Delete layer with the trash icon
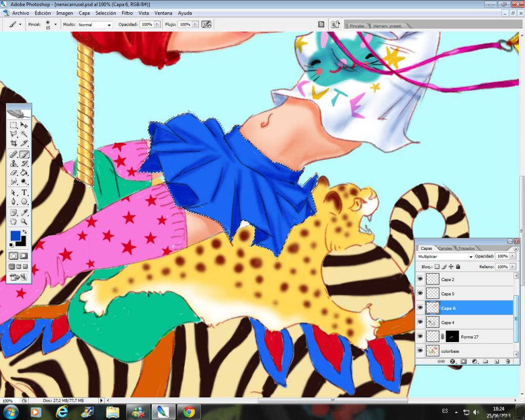The image size is (525, 420). click(x=508, y=362)
